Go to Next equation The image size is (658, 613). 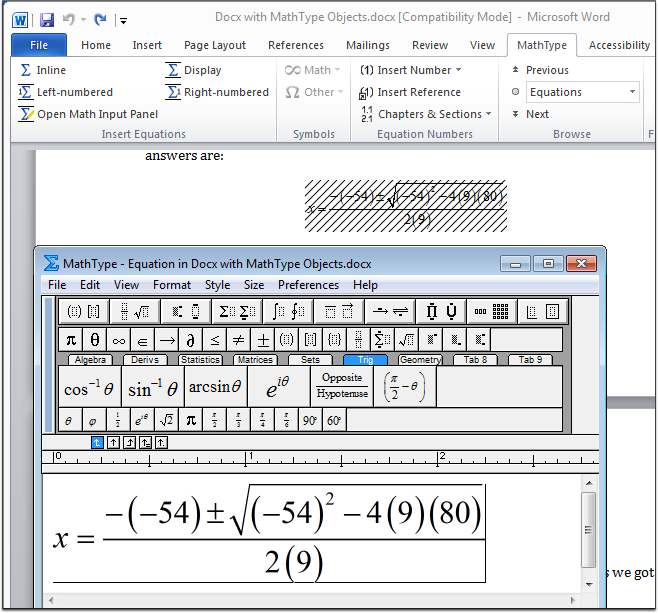point(530,114)
